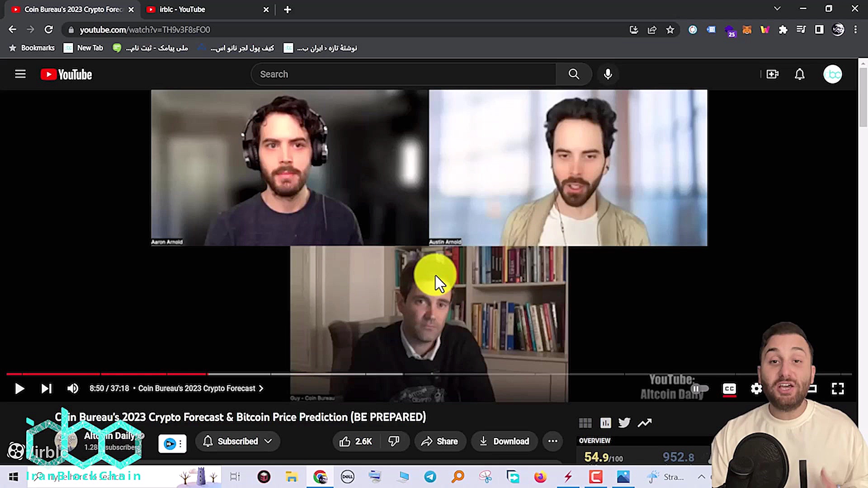Skip to the next video
Viewport: 868px width, 488px height.
point(46,389)
